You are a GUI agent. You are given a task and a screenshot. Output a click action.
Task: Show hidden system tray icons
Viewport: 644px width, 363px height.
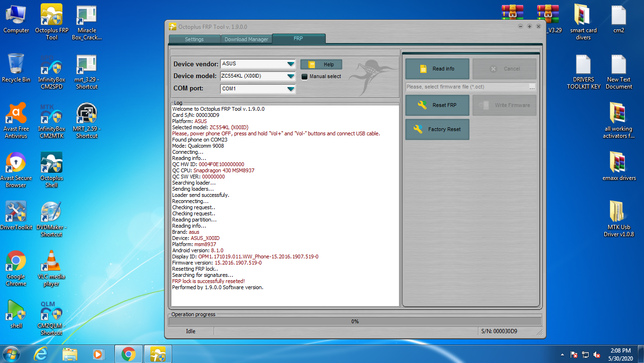click(x=562, y=354)
